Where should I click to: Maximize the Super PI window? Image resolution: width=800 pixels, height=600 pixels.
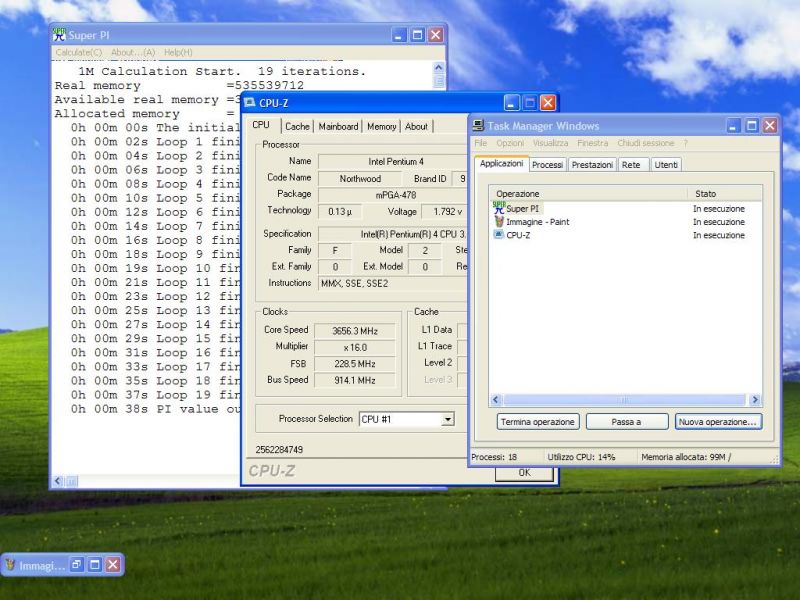(417, 35)
